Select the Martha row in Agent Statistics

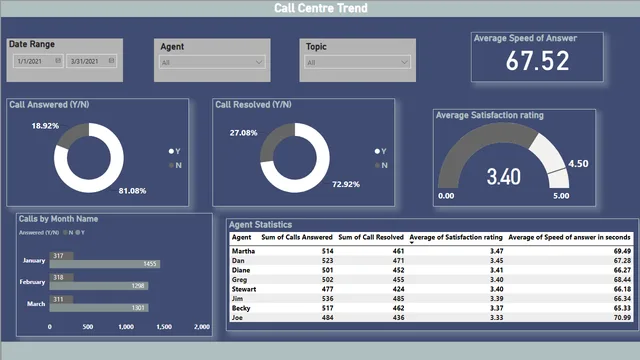(x=431, y=251)
